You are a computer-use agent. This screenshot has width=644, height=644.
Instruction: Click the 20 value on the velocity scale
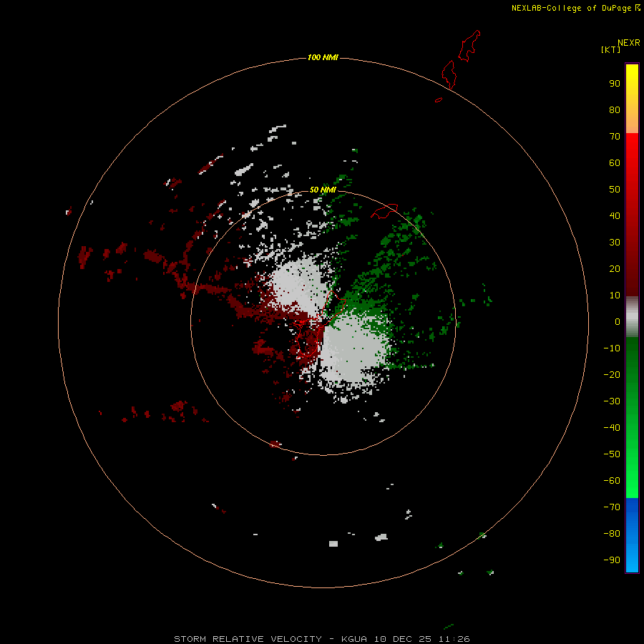615,269
